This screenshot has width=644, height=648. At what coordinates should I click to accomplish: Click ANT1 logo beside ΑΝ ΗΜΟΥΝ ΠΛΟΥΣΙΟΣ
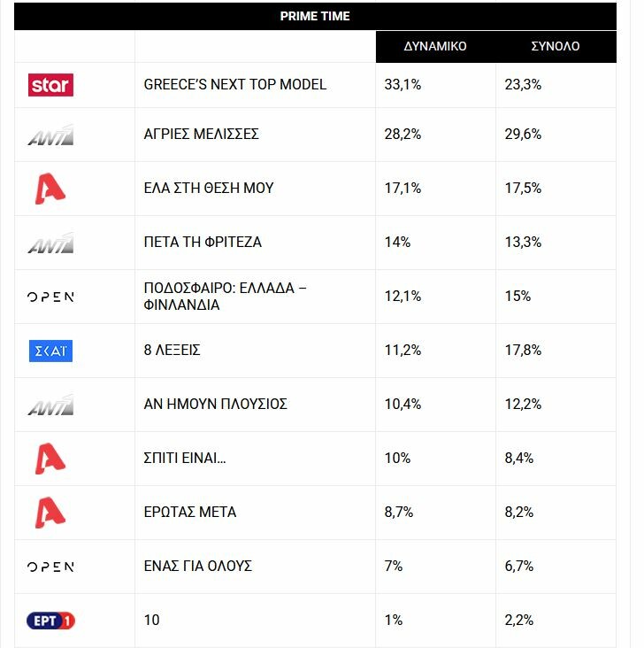[x=50, y=405]
